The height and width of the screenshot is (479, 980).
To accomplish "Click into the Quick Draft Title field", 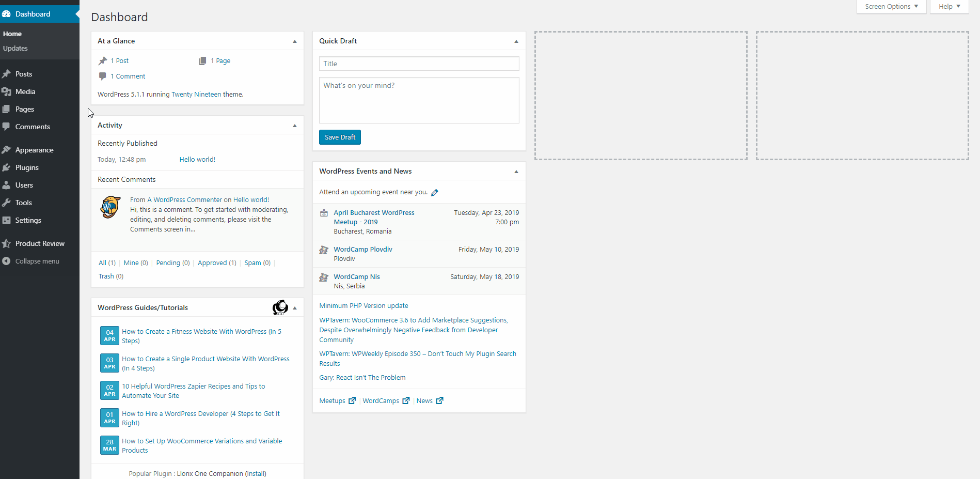I will click(419, 64).
